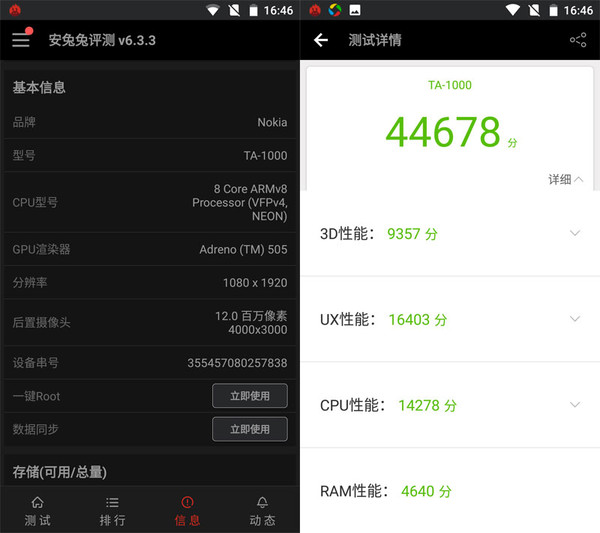Tap the AnTuTu flame icon in right status bar
600x533 pixels.
(x=315, y=10)
